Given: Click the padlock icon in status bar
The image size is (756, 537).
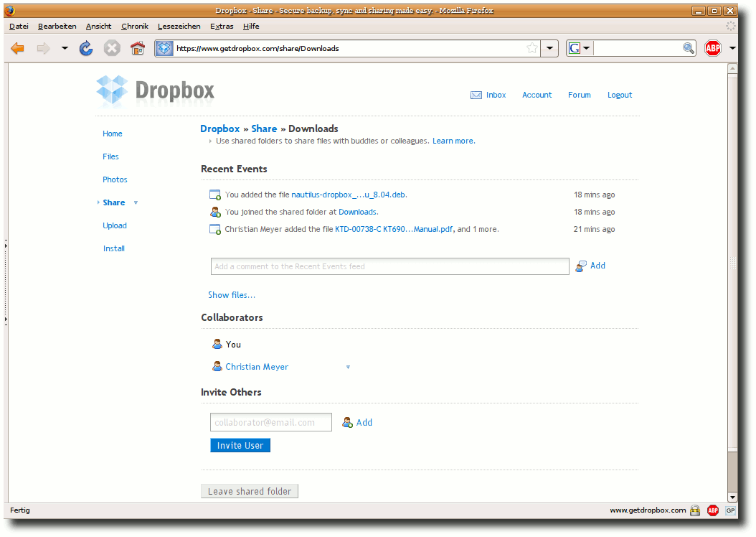Looking at the screenshot, I should click(695, 510).
